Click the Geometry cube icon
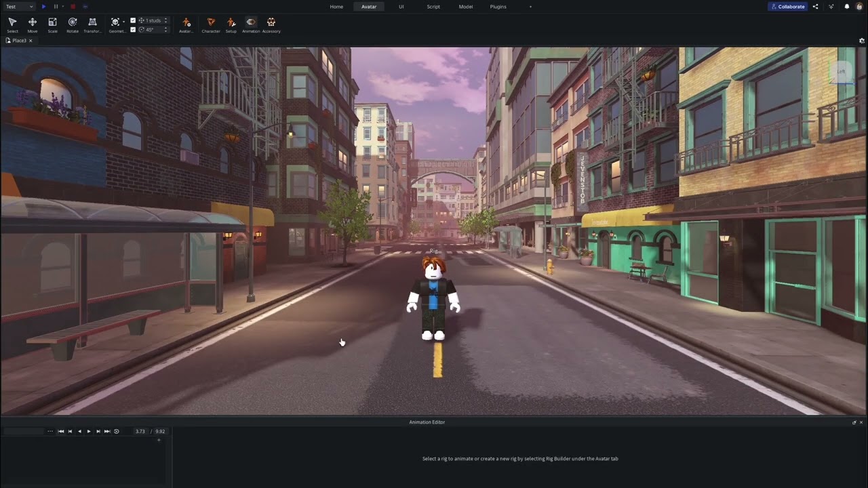This screenshot has height=488, width=868. tap(115, 22)
